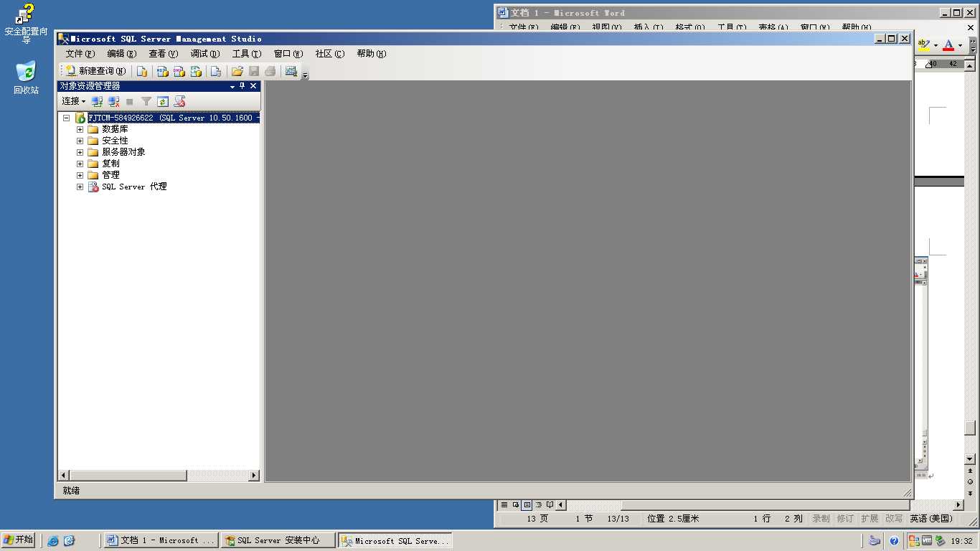The width and height of the screenshot is (980, 551).
Task: Select the 数据库 tree item label
Action: tap(115, 129)
